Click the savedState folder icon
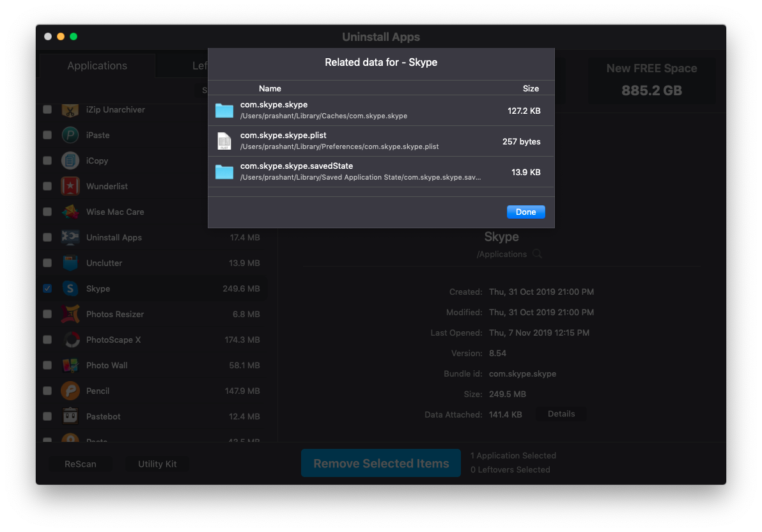 [x=224, y=171]
